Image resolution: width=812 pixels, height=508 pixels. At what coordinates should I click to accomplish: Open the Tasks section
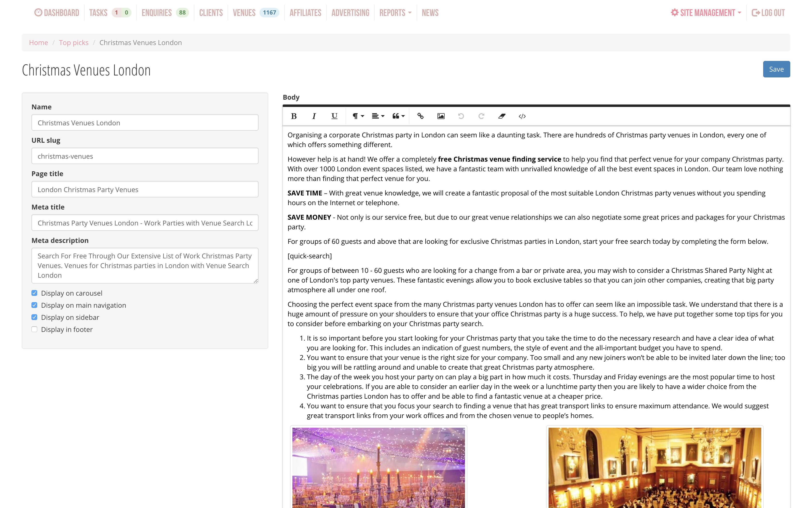pyautogui.click(x=98, y=13)
